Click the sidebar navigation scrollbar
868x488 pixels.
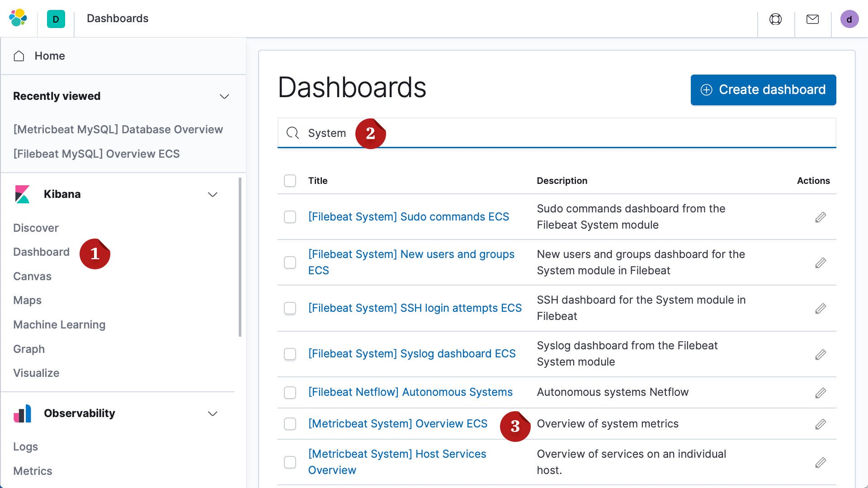[240, 257]
